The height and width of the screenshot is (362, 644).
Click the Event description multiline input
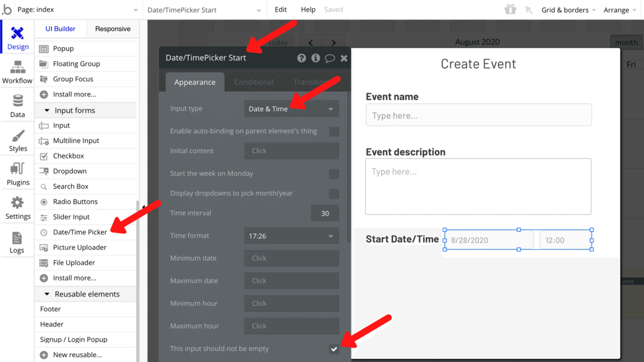[478, 187]
